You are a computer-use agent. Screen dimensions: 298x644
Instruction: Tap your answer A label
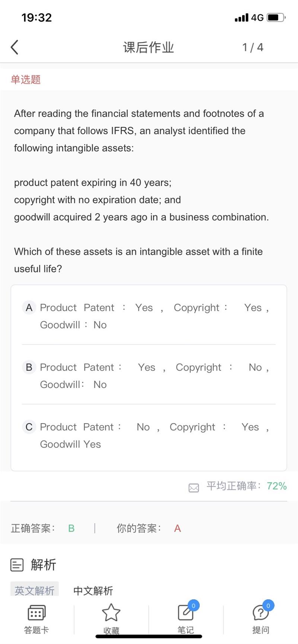[x=177, y=528]
